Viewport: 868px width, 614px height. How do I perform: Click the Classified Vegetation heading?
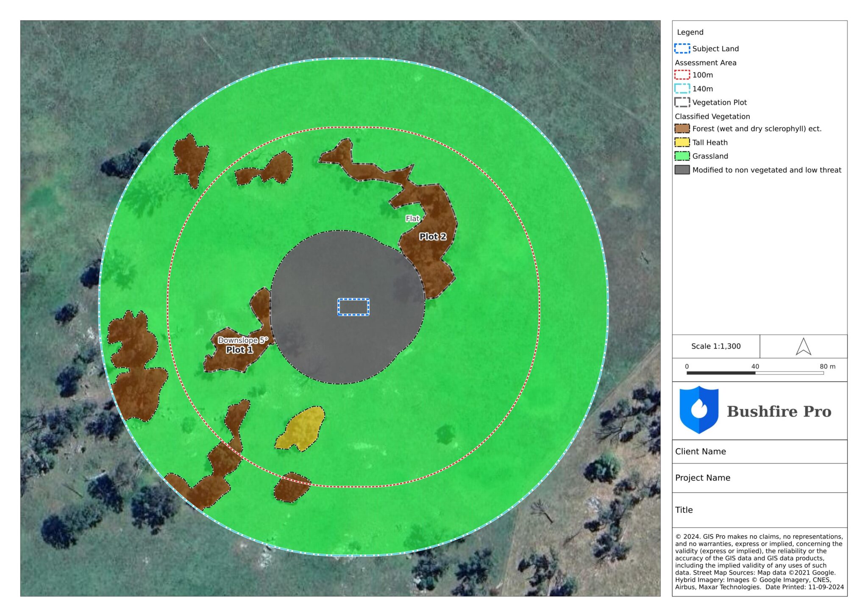[x=712, y=116]
